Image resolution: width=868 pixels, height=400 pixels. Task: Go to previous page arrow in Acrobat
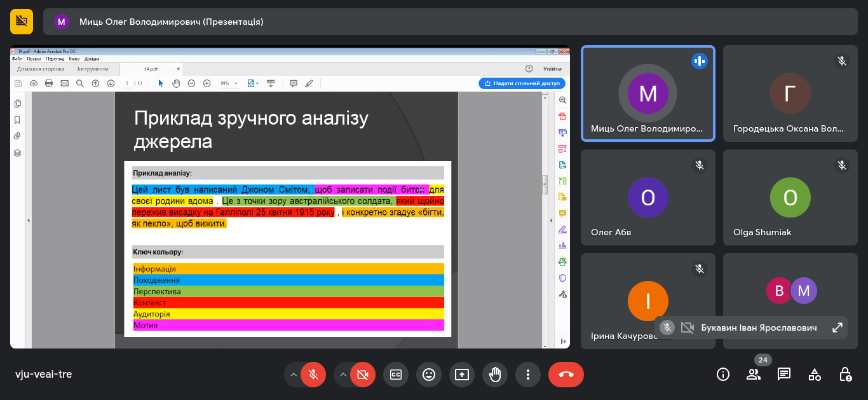click(95, 83)
